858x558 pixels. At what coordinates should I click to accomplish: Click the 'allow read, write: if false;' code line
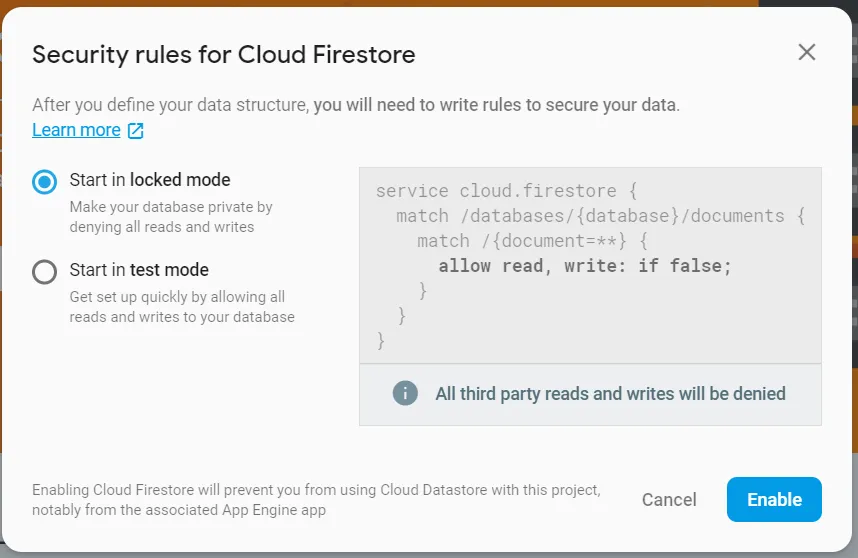coord(584,266)
